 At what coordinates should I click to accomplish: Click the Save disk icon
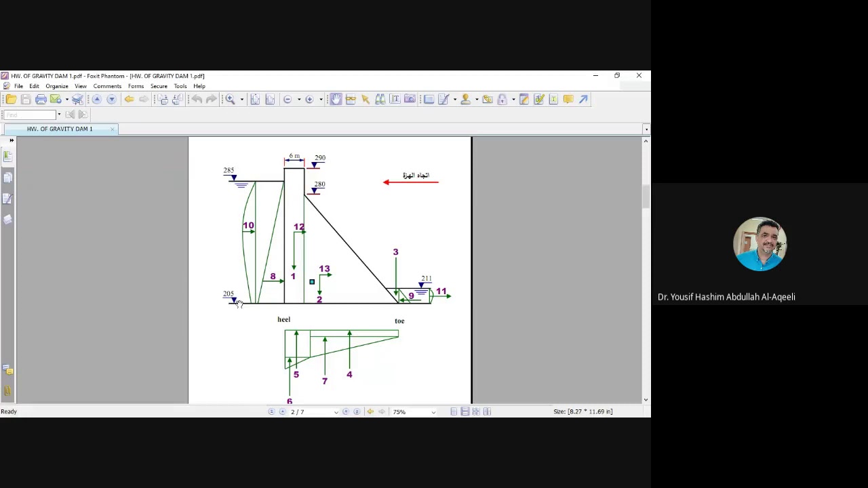click(x=26, y=100)
